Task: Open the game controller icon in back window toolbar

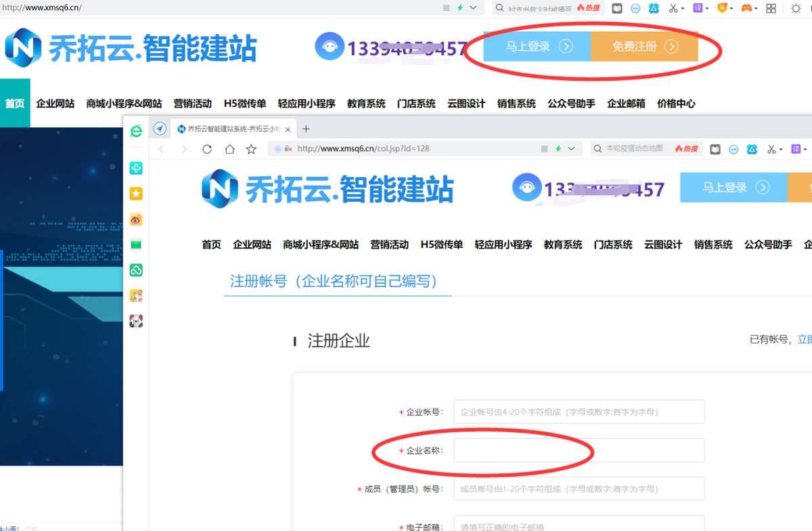Action: [746, 8]
